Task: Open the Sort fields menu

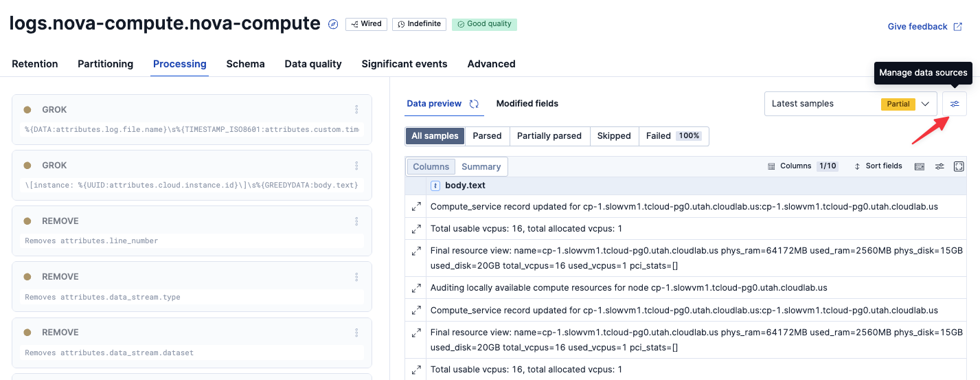Action: click(x=878, y=166)
